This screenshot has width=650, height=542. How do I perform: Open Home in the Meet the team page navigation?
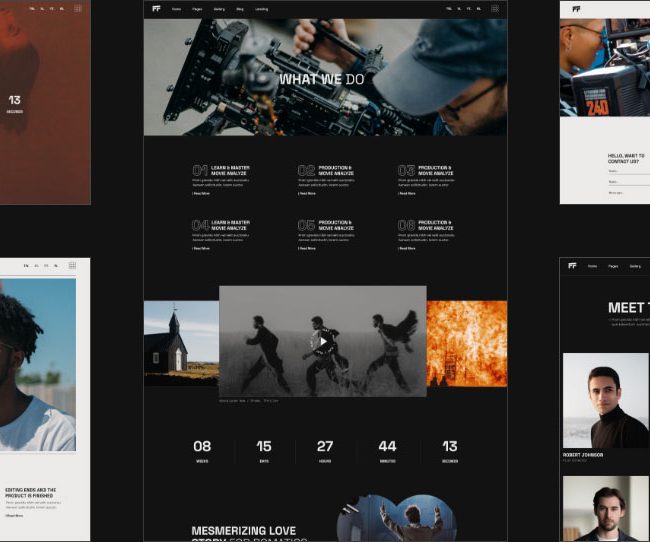click(593, 266)
